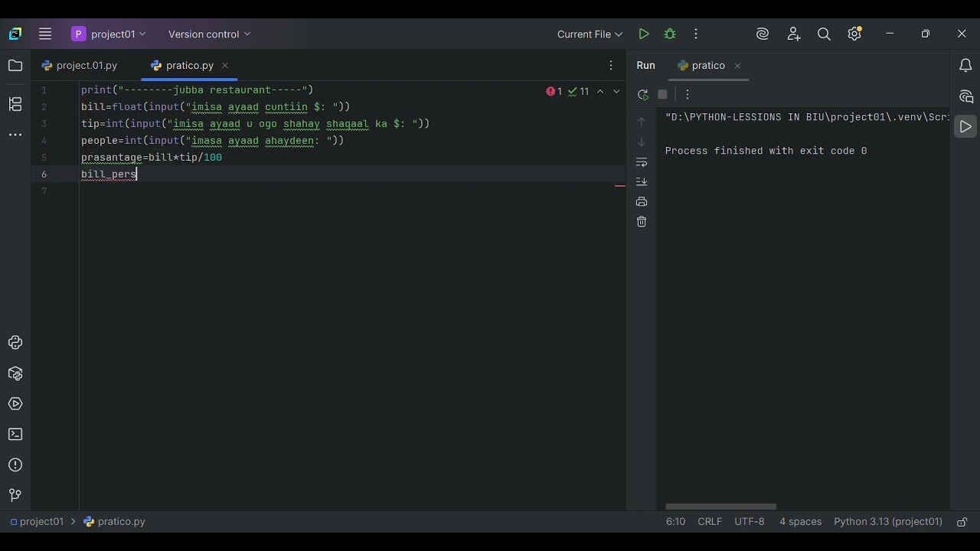
Task: Open editor tabs options menu
Action: [x=611, y=66]
